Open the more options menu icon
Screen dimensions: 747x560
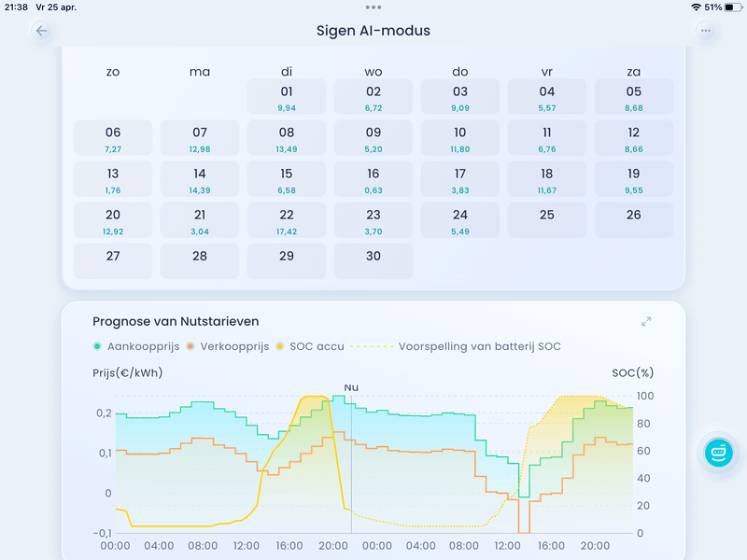(x=705, y=31)
